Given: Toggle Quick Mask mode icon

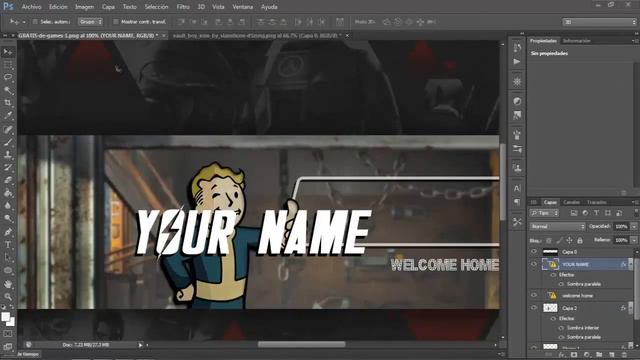Looking at the screenshot, I should coord(8,334).
